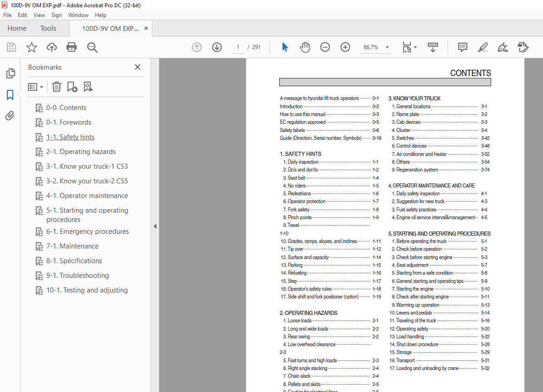
Task: Add a comment note
Action: tap(462, 47)
